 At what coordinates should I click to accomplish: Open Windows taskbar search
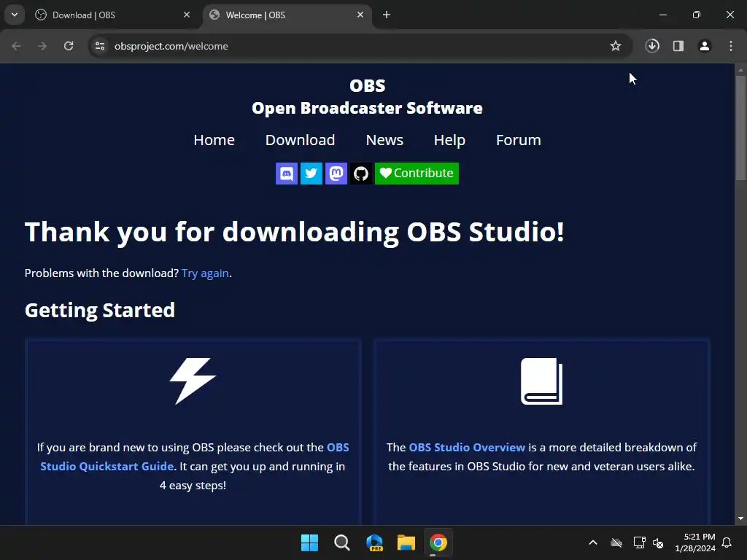[x=342, y=542]
